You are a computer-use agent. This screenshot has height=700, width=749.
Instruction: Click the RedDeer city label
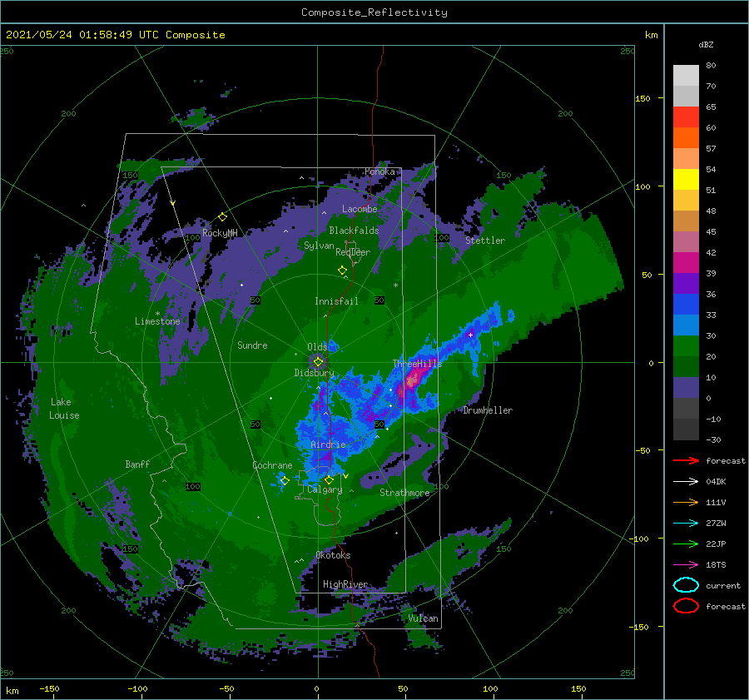coord(353,252)
